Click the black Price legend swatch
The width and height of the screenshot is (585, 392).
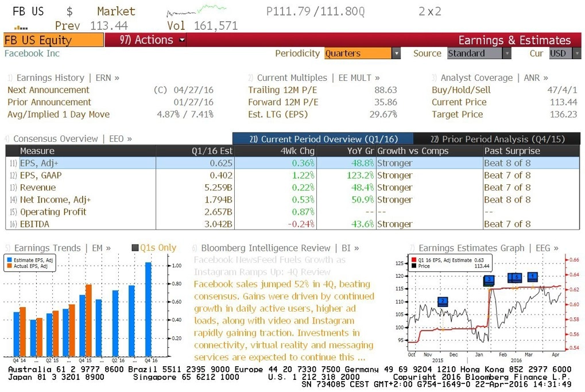[414, 266]
